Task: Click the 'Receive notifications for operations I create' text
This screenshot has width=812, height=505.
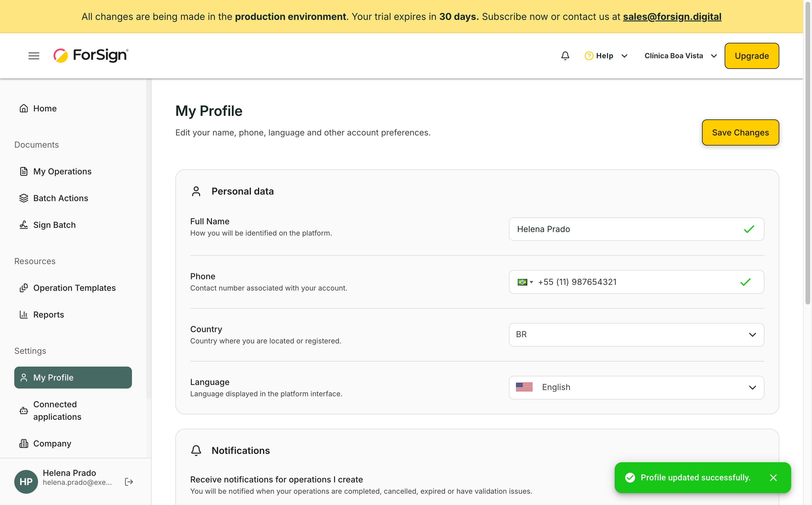Action: (276, 479)
